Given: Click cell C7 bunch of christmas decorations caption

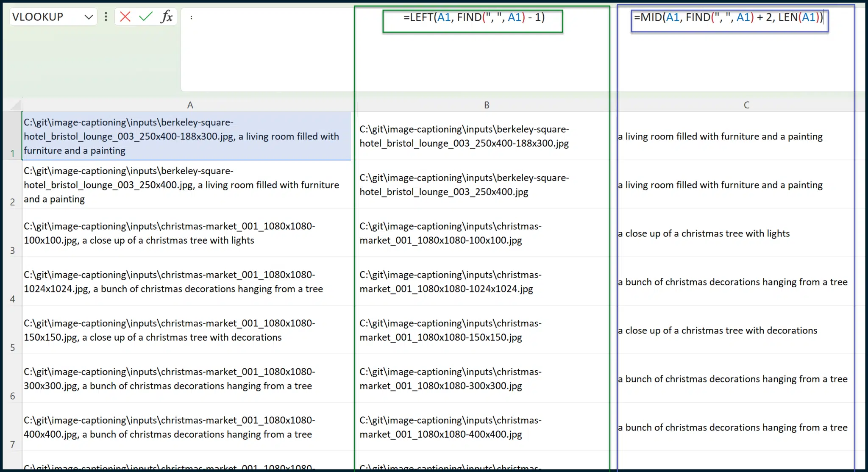Looking at the screenshot, I should point(741,427).
